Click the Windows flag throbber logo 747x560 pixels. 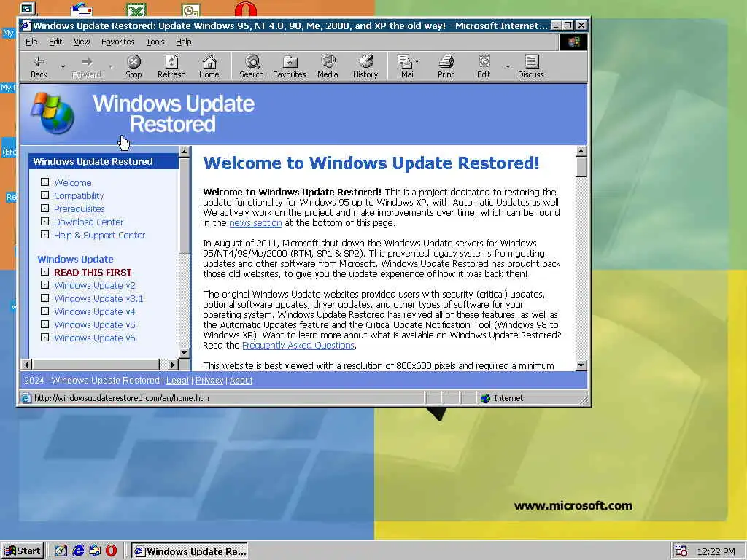(573, 42)
